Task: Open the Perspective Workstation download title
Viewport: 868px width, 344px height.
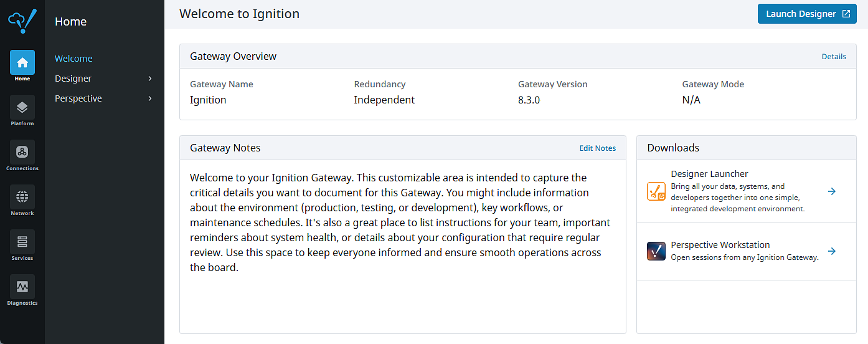Action: click(720, 245)
